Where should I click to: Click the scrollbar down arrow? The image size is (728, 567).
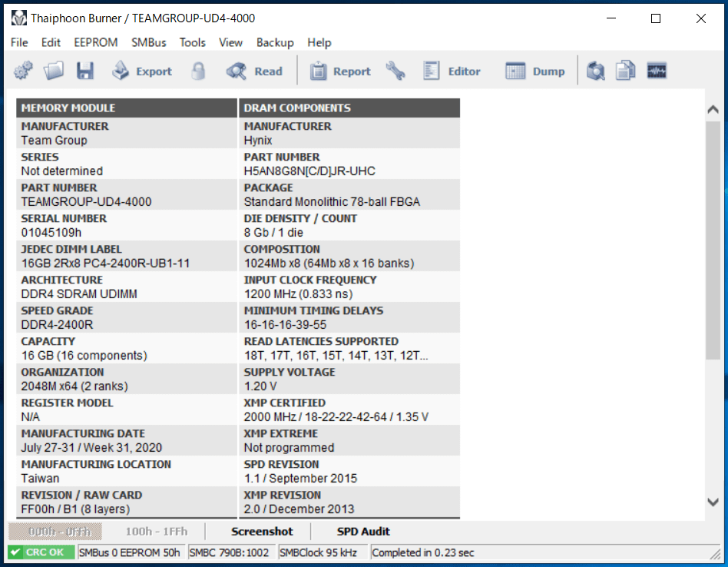tap(713, 502)
